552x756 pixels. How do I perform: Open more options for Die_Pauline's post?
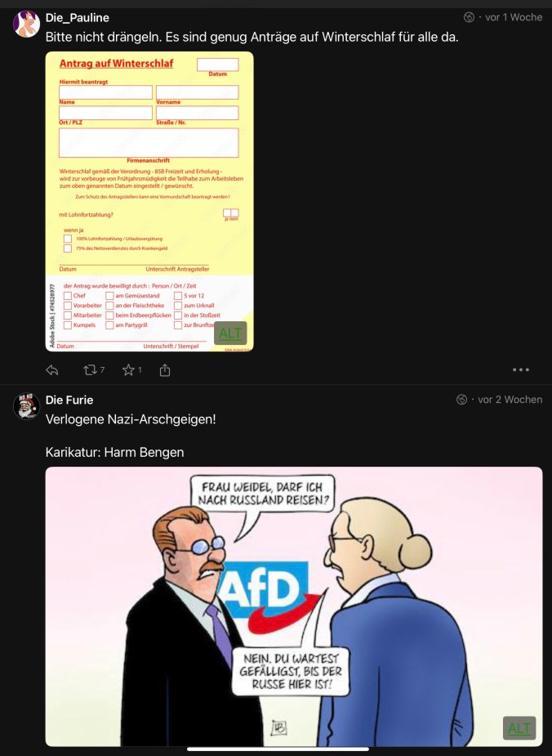pos(521,369)
